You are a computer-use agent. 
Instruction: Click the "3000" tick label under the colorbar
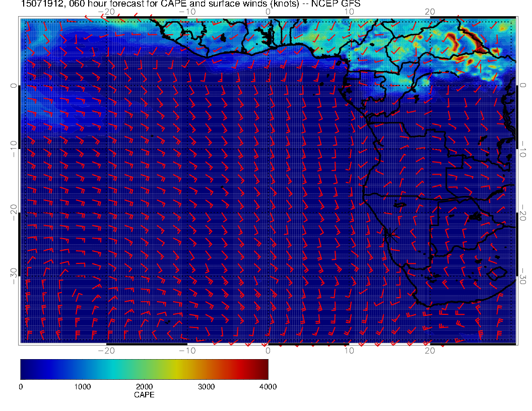(206, 387)
